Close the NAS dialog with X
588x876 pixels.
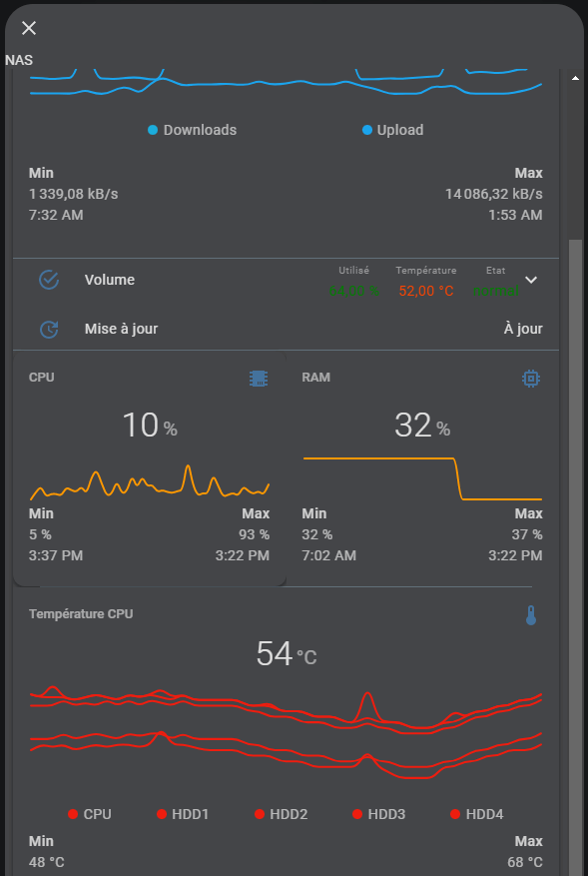point(29,28)
